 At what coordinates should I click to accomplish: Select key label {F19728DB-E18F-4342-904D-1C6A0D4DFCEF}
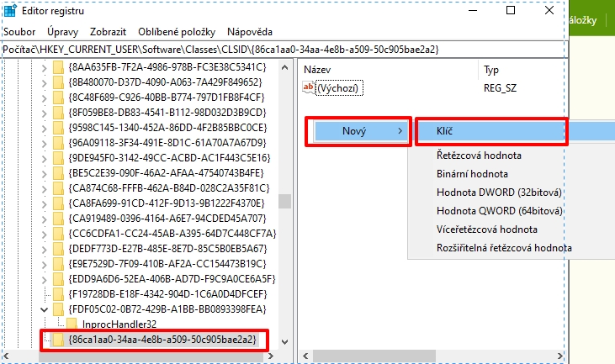tap(167, 294)
